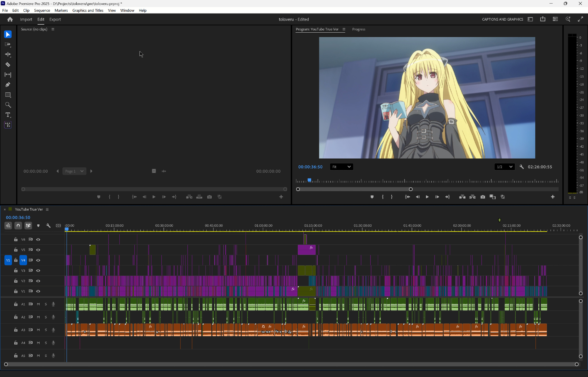Screen dimensions: 588x377
Task: Open the 1/2 playback resolution dropdown
Action: click(505, 167)
